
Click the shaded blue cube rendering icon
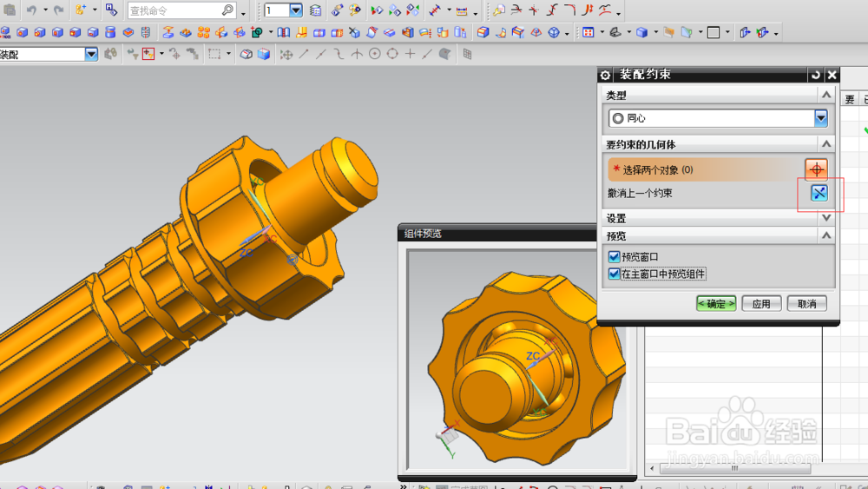tap(642, 33)
